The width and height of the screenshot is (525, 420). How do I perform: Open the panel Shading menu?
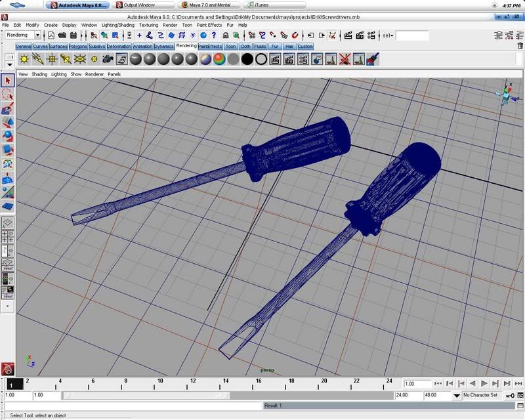[39, 74]
